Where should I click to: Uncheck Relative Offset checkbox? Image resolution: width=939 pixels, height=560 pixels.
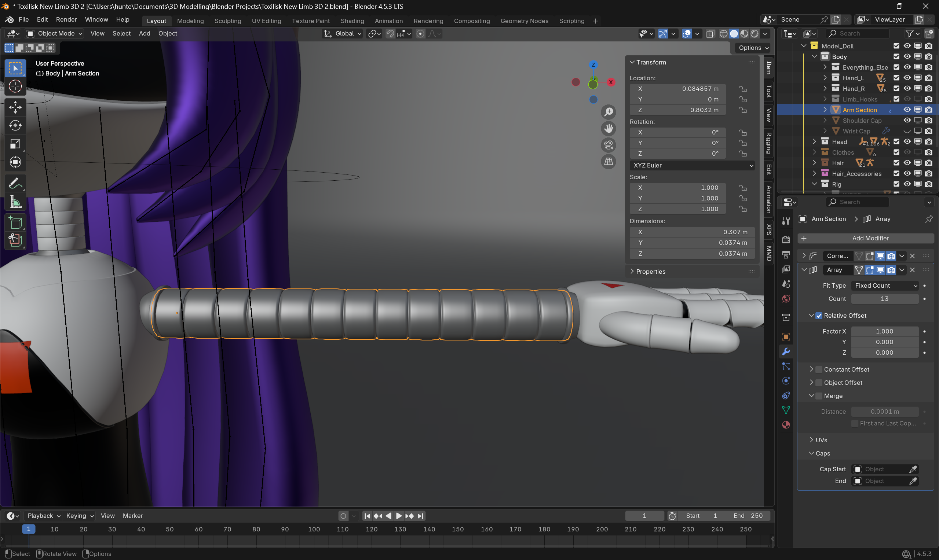point(819,316)
